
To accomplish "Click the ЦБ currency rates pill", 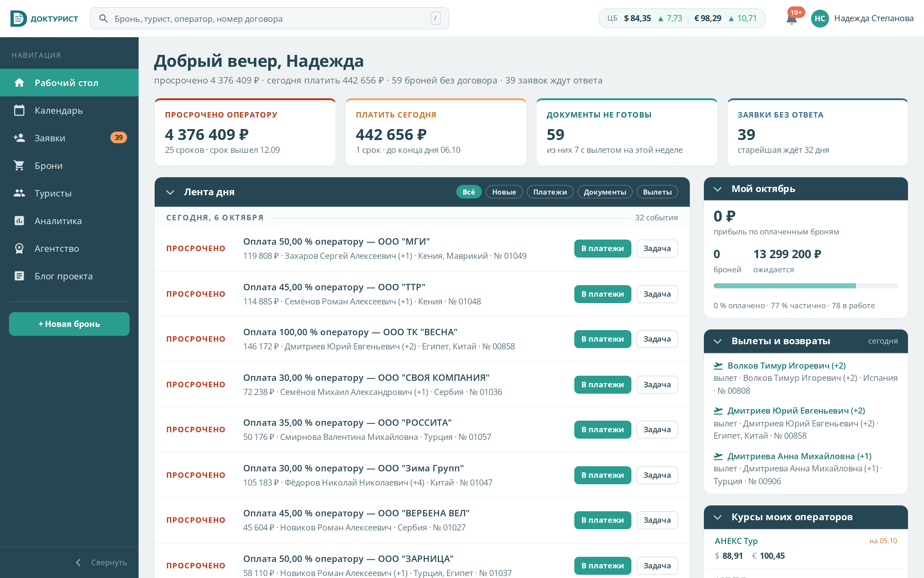I will click(681, 18).
